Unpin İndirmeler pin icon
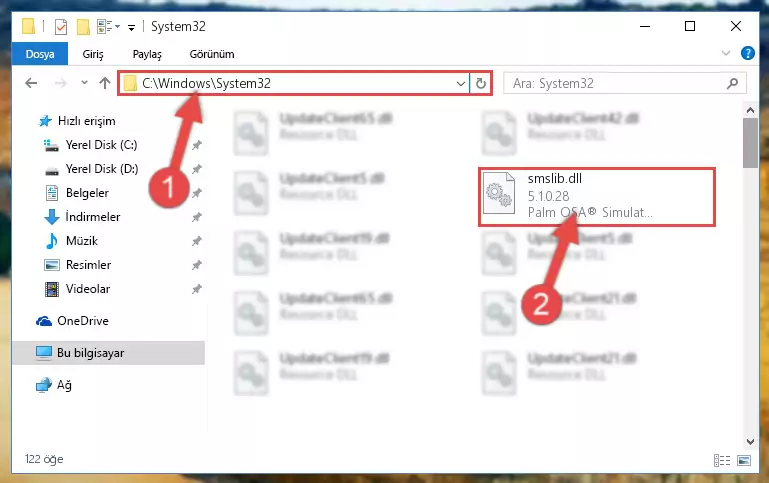The width and height of the screenshot is (769, 483). click(x=197, y=217)
